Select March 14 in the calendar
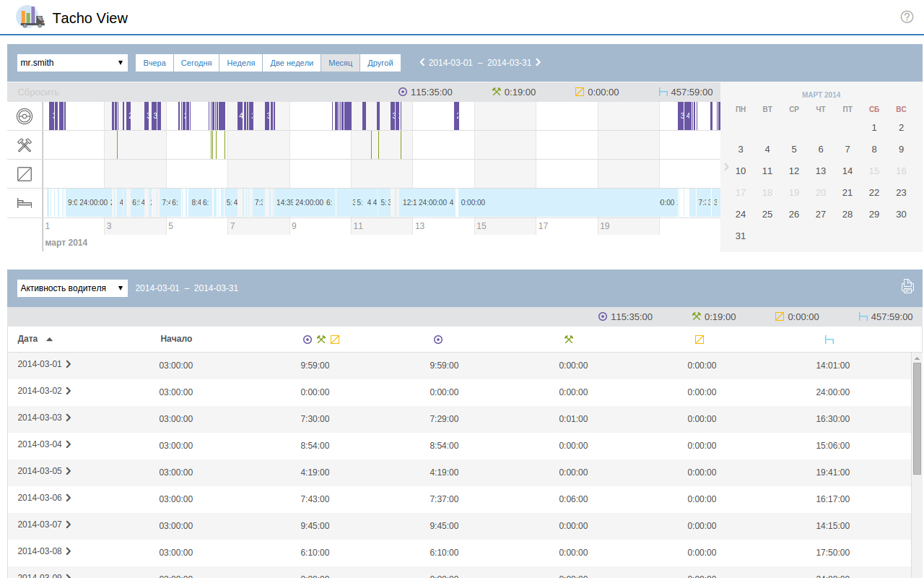 (847, 171)
